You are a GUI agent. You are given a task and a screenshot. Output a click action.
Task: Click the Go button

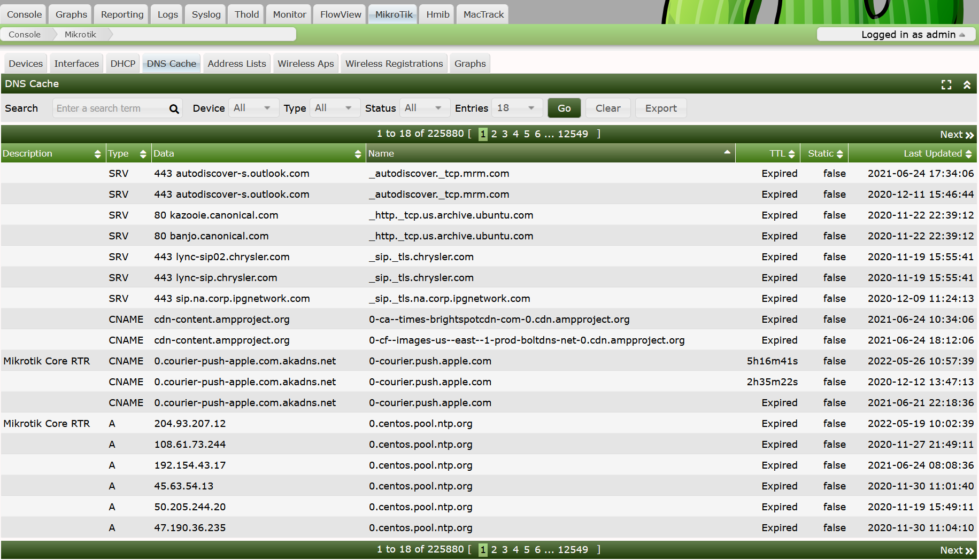click(564, 108)
